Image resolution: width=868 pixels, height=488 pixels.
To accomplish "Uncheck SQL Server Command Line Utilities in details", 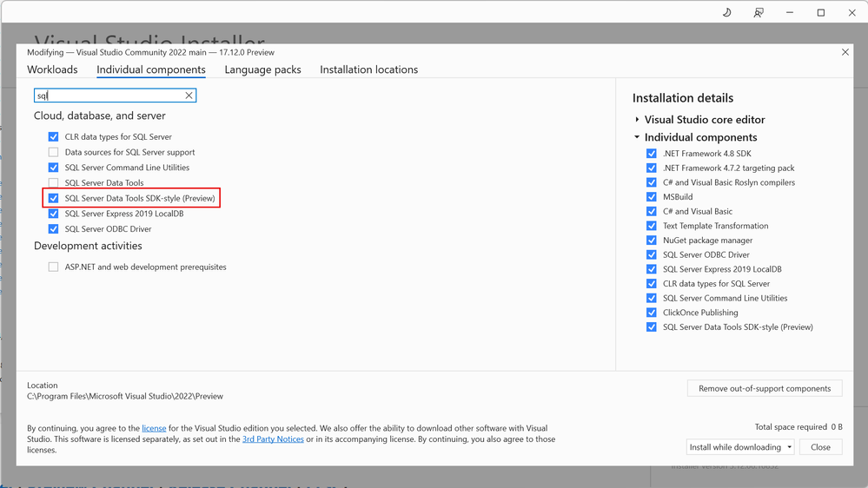I will 652,298.
